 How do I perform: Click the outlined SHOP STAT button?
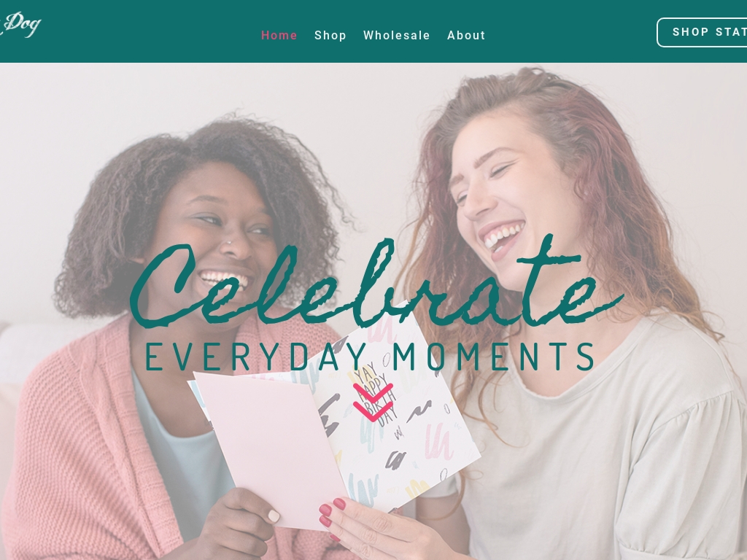(x=702, y=32)
